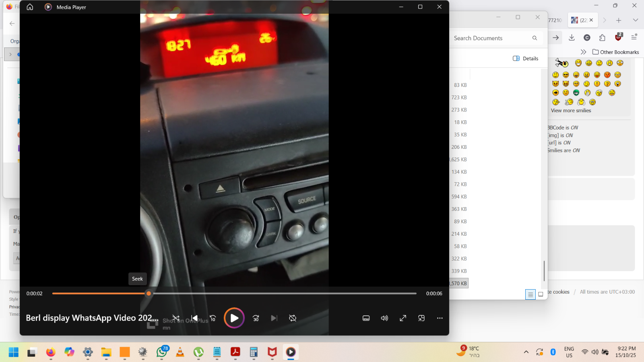Open Firefox downloads panel
The height and width of the screenshot is (362, 644).
tap(572, 37)
